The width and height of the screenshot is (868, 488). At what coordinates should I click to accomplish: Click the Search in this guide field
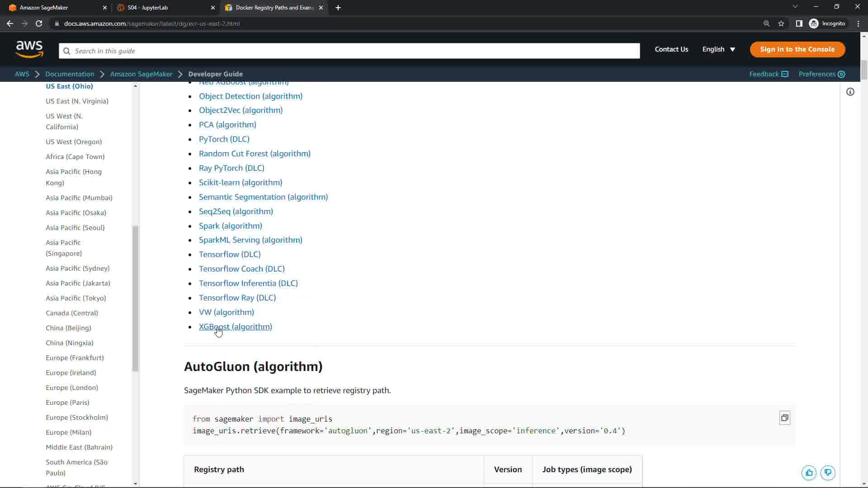point(349,51)
